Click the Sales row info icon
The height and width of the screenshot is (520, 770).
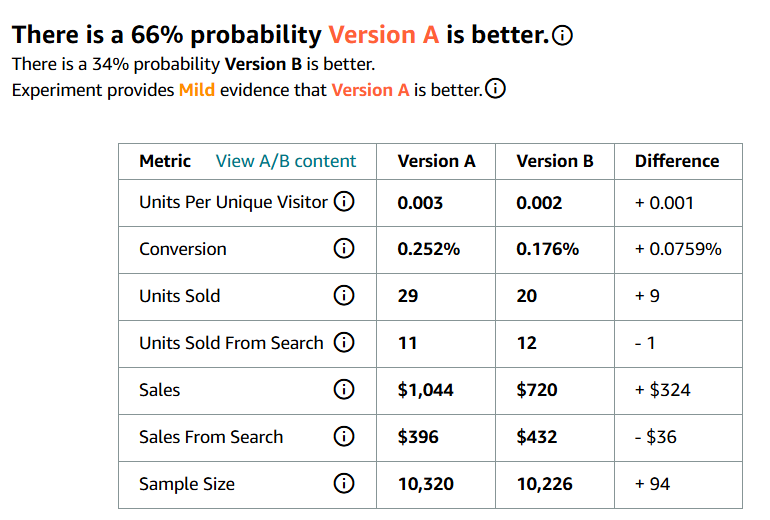point(344,389)
